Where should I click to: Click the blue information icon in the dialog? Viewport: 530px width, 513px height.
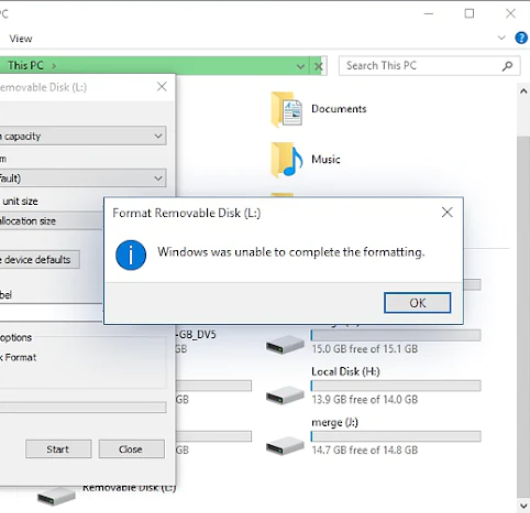[131, 255]
